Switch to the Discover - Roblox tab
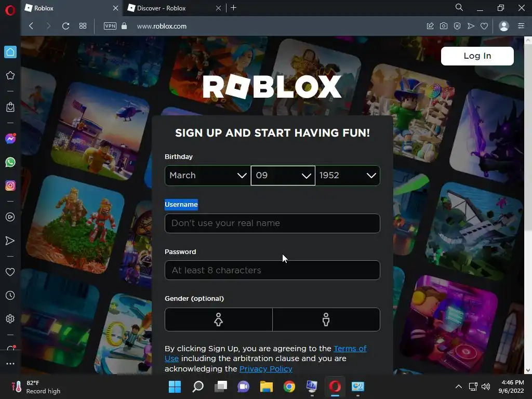Viewport: 532px width, 399px height. (170, 8)
